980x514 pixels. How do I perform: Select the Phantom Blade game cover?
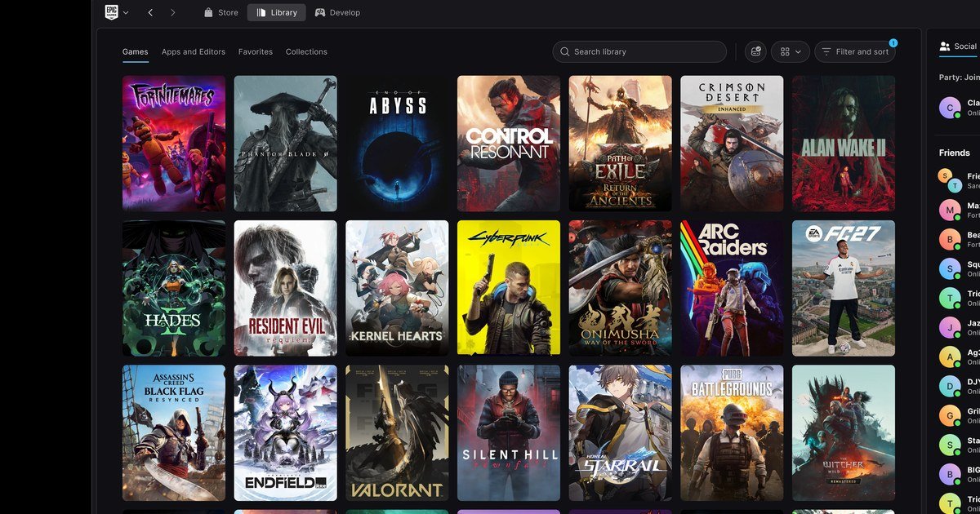point(286,144)
